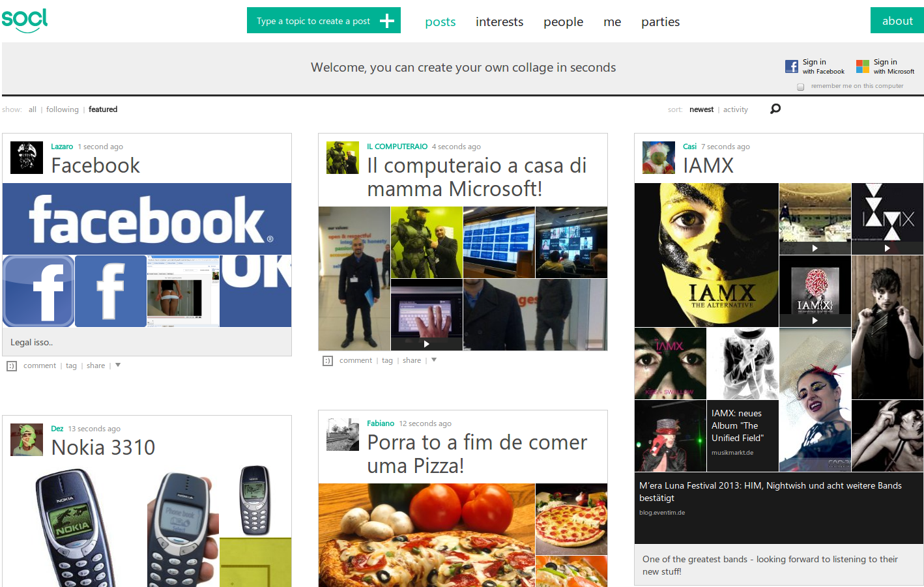924x587 pixels.
Task: Tag the Facebook post
Action: (x=72, y=366)
